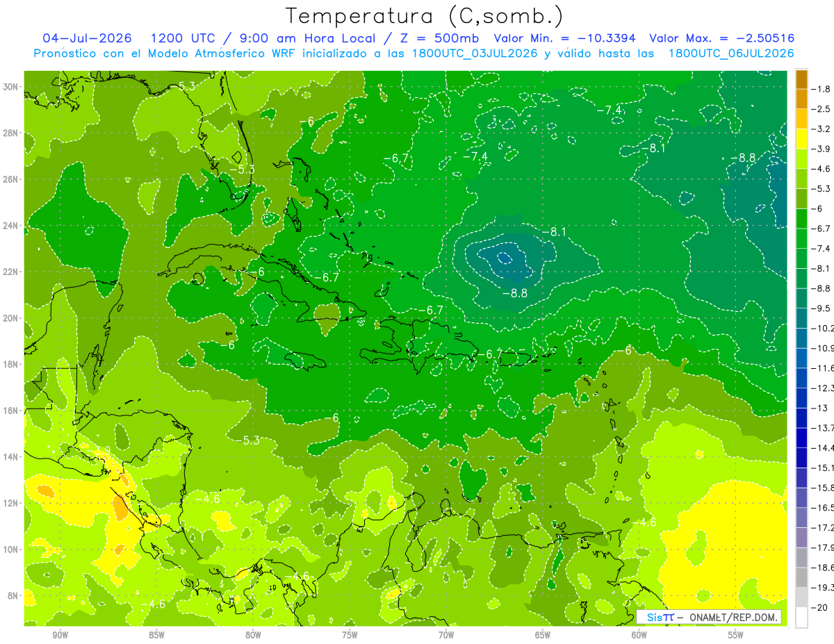Click the -10.9 value on the color legend
The image size is (834, 644).
[822, 348]
